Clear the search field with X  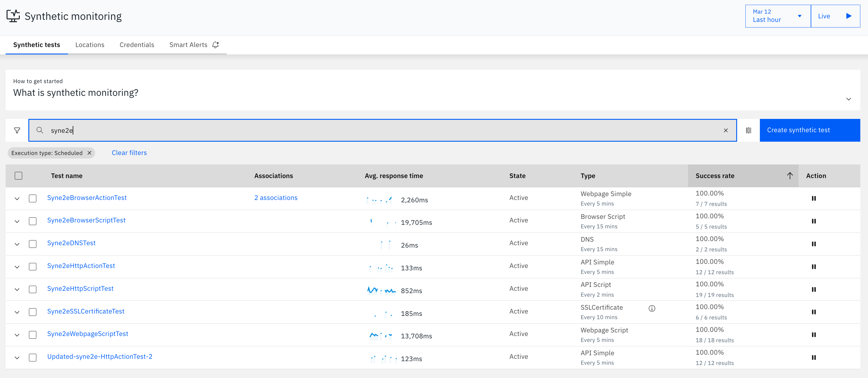click(x=726, y=130)
